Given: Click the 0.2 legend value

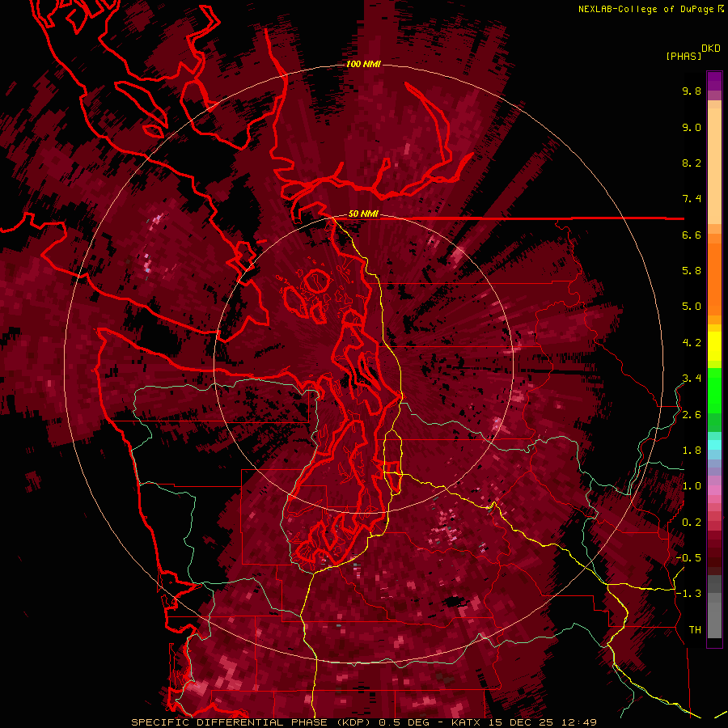Looking at the screenshot, I should 692,523.
